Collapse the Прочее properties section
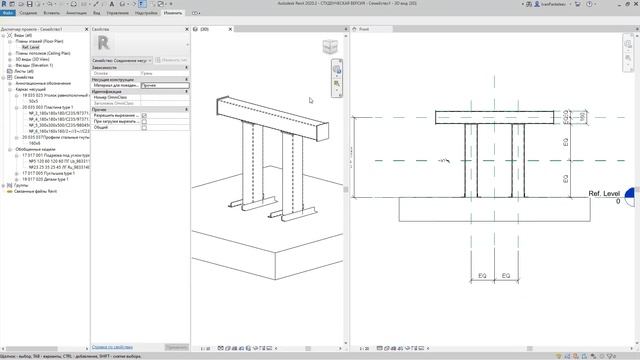Image resolution: width=640 pixels, height=360 pixels. click(x=187, y=109)
